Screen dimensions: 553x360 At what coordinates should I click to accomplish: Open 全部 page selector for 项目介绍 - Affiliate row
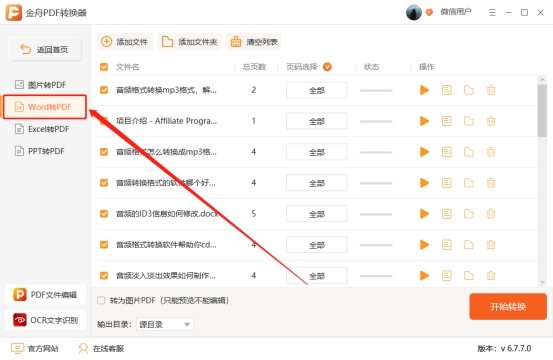pos(316,121)
